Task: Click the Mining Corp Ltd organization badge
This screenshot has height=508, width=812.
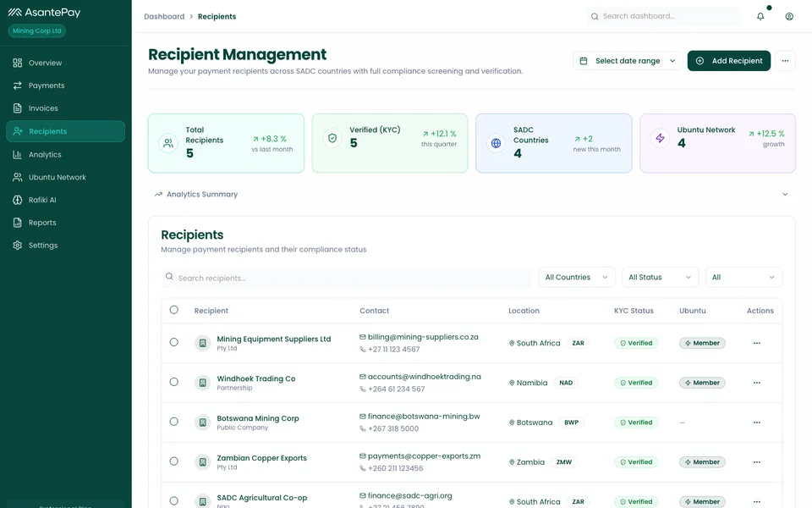Action: [36, 30]
